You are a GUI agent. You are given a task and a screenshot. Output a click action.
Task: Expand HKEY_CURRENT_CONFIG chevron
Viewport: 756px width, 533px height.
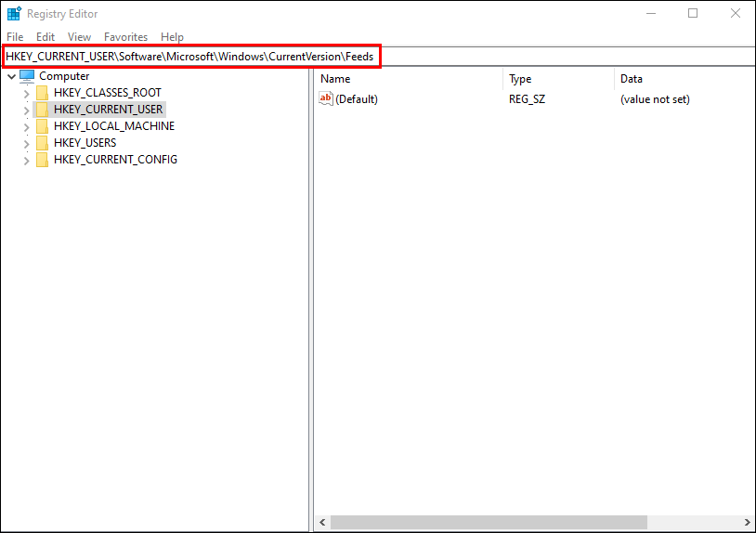27,161
